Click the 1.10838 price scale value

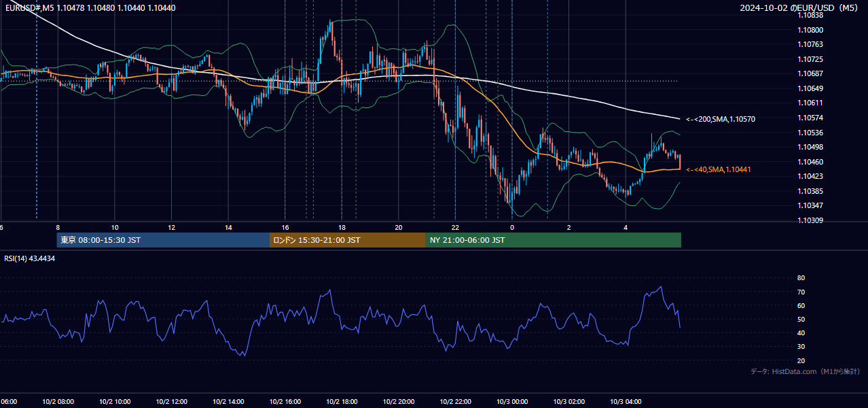[x=810, y=15]
